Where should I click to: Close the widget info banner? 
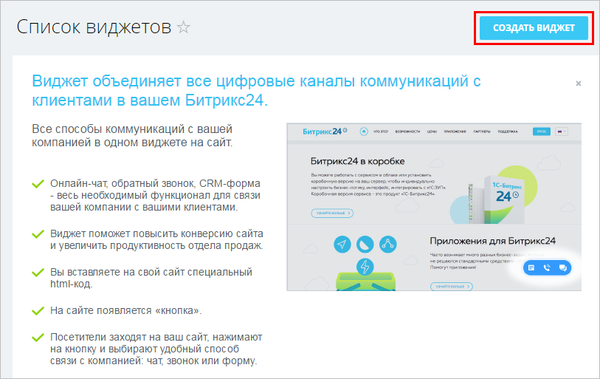(x=578, y=83)
